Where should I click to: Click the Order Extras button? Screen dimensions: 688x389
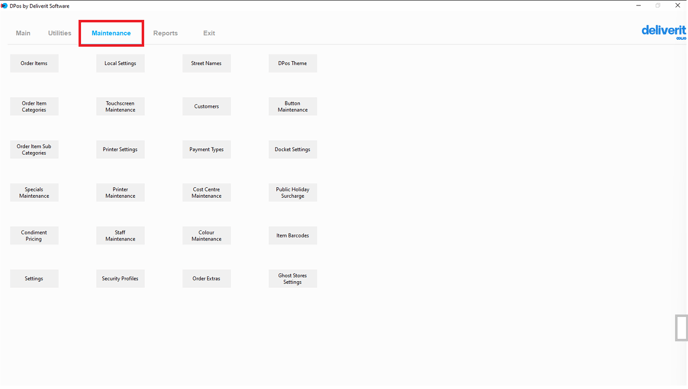pos(206,278)
